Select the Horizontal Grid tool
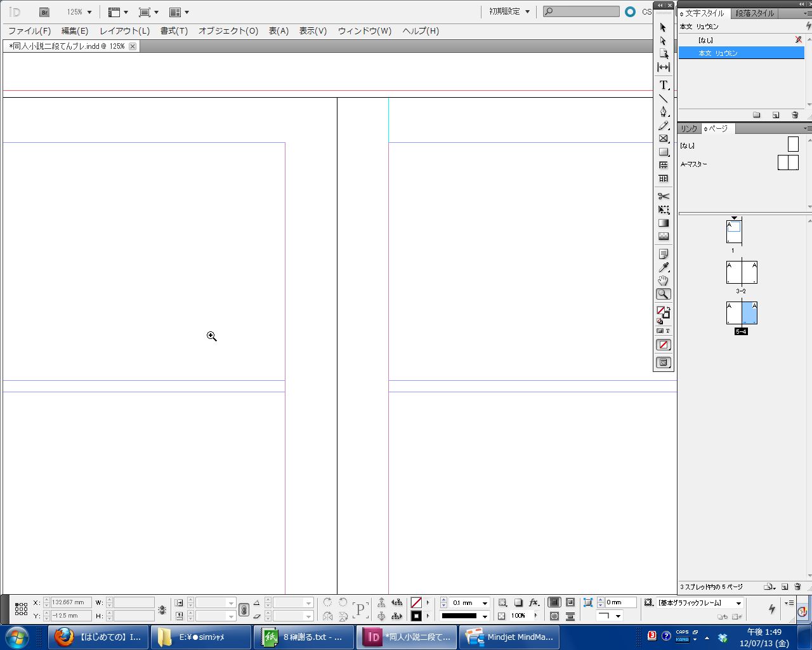 663,165
